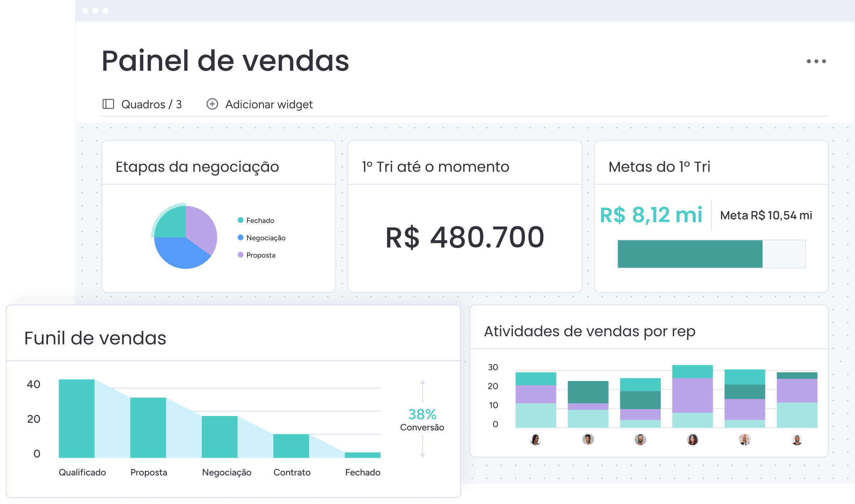Image resolution: width=855 pixels, height=504 pixels.
Task: Click the second rep avatar under the chart
Action: click(x=588, y=439)
